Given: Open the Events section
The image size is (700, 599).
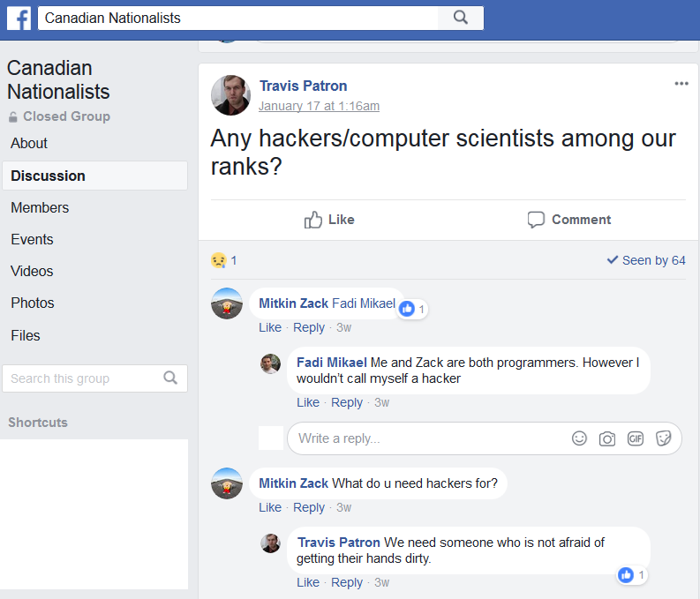Looking at the screenshot, I should click(x=32, y=239).
